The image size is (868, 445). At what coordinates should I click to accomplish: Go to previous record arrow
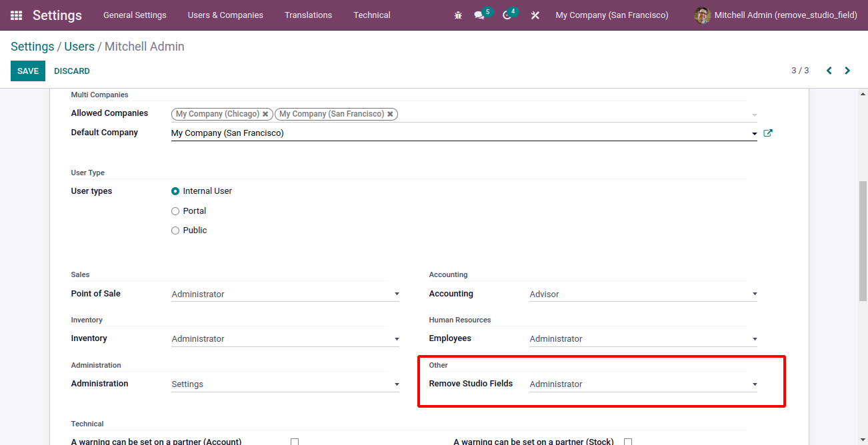click(x=829, y=71)
